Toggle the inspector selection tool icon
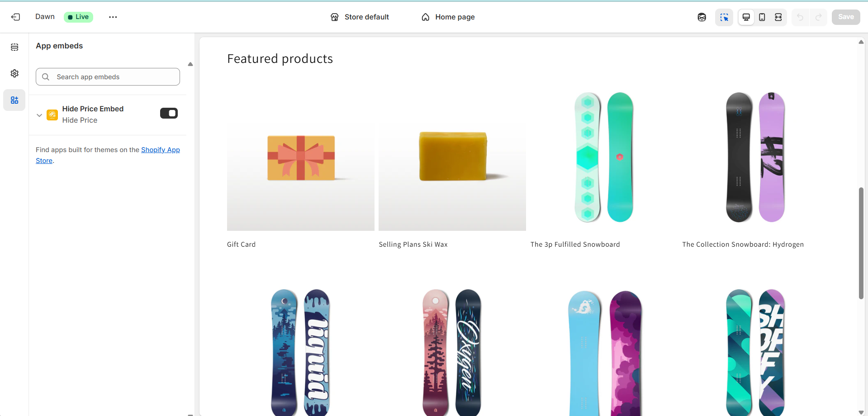 [x=724, y=17]
